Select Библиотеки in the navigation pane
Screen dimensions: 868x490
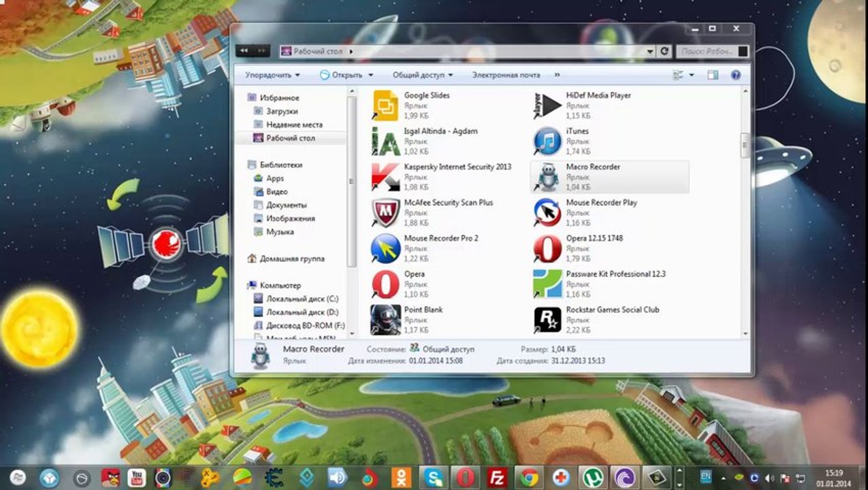[x=274, y=165]
